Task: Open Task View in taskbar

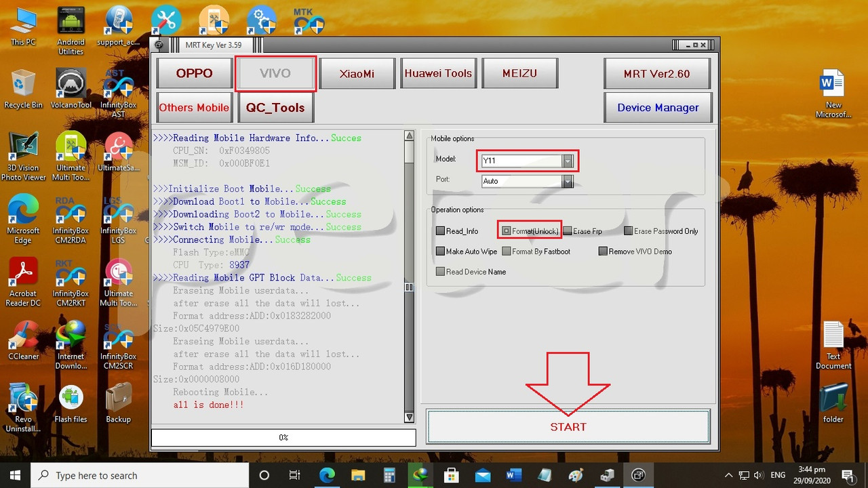Action: (x=294, y=475)
